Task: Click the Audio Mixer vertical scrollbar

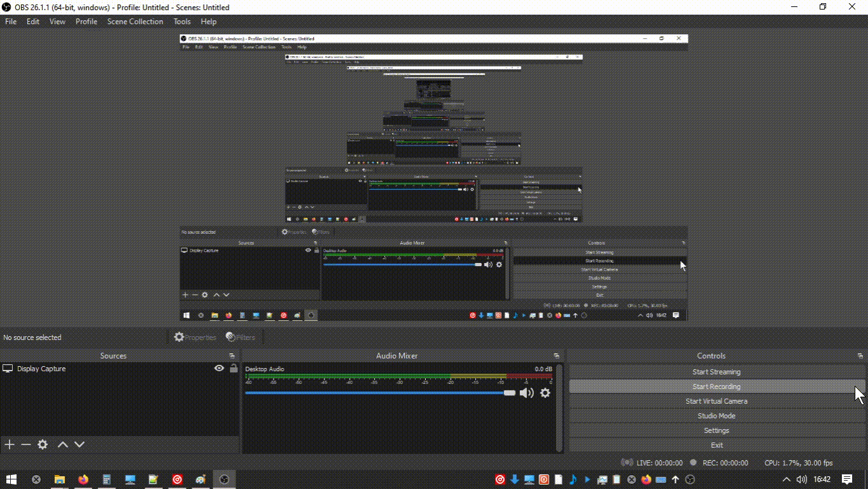Action: [559, 407]
